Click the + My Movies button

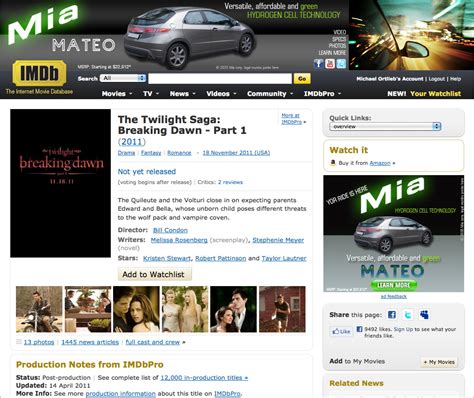(439, 362)
